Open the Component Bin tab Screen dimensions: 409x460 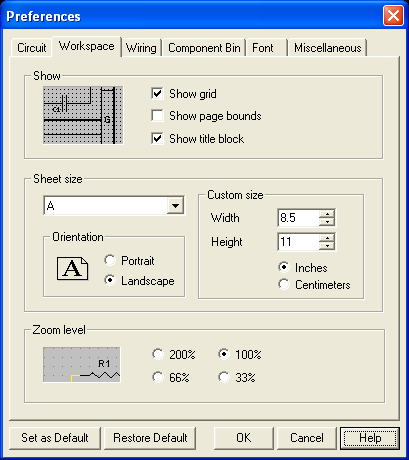tap(204, 48)
